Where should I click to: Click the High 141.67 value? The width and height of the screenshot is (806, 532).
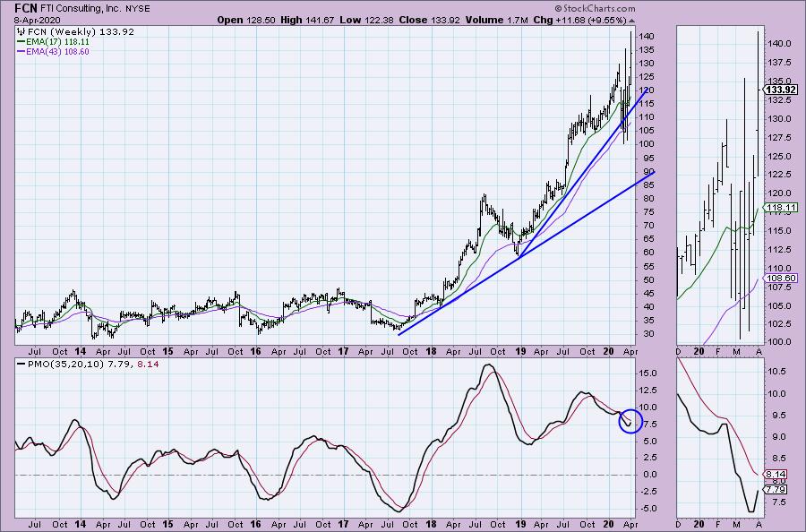[307, 20]
